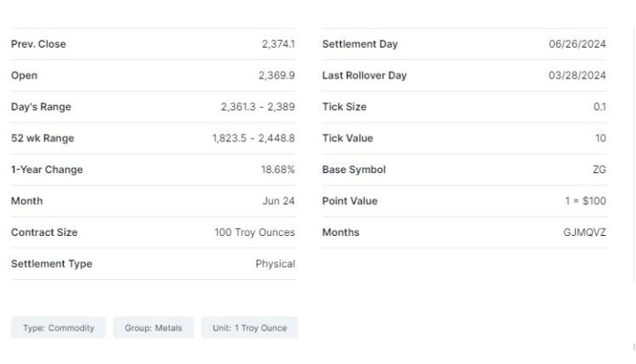
Task: Click the Last Rollover Day label
Action: tap(364, 76)
